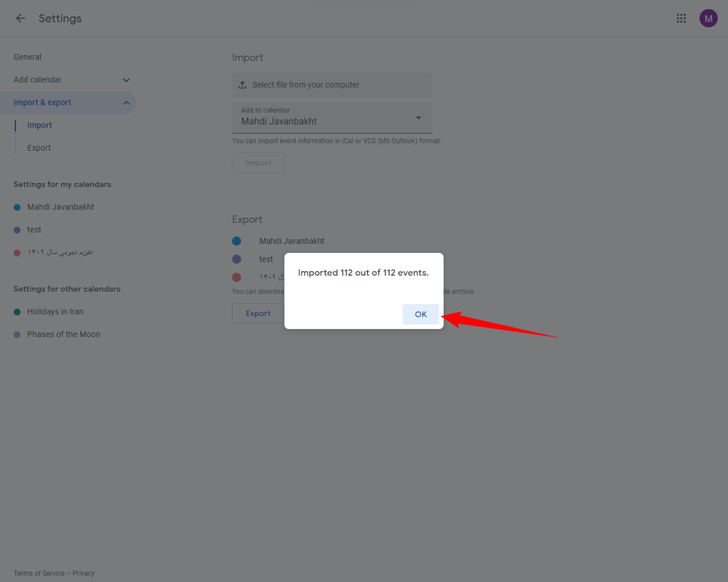728x582 pixels.
Task: Click Select file from your computer
Action: pos(332,85)
